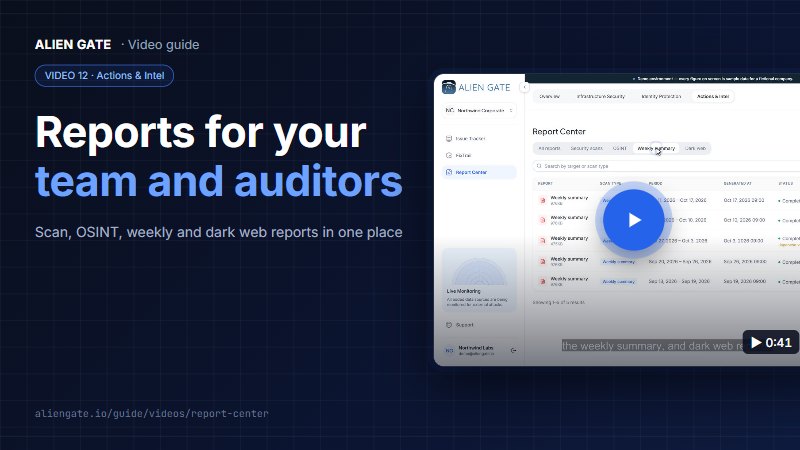Open Issue Tracker in the sidebar
The height and width of the screenshot is (450, 800).
point(479,138)
